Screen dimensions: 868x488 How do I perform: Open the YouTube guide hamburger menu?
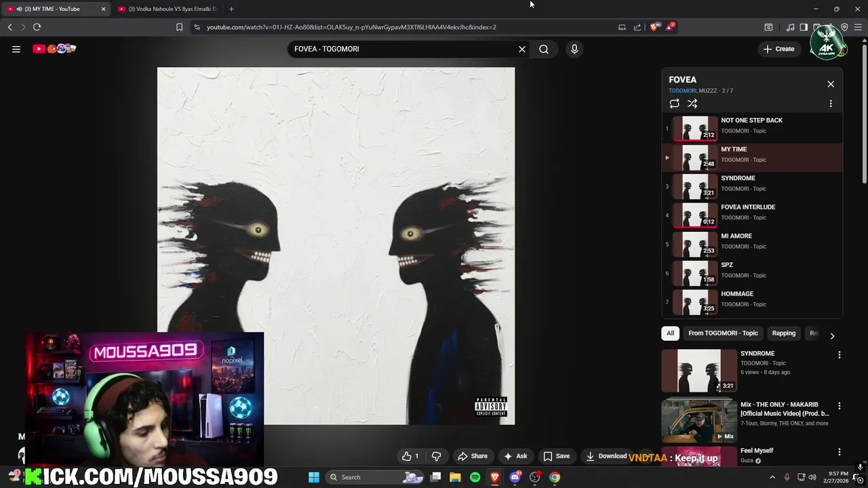(x=16, y=49)
